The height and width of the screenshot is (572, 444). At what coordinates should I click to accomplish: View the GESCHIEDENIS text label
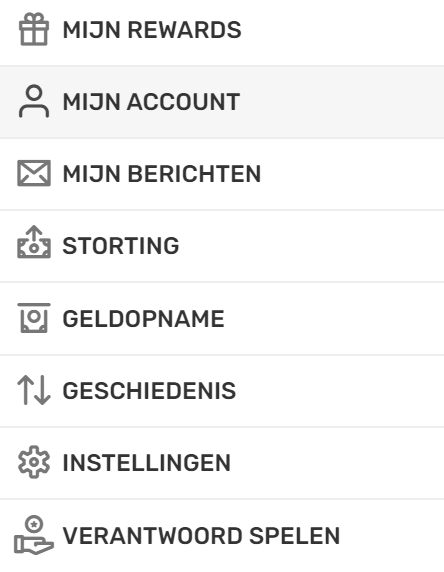pyautogui.click(x=149, y=391)
